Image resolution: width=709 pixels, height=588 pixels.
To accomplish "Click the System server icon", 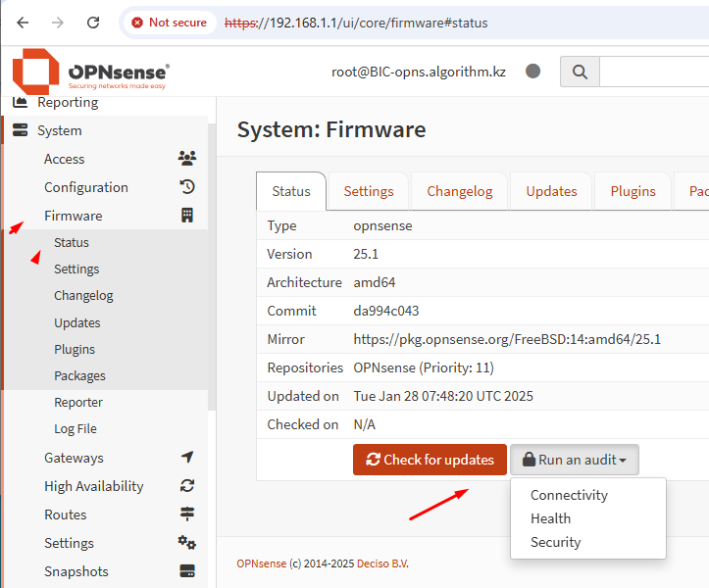I will [20, 130].
